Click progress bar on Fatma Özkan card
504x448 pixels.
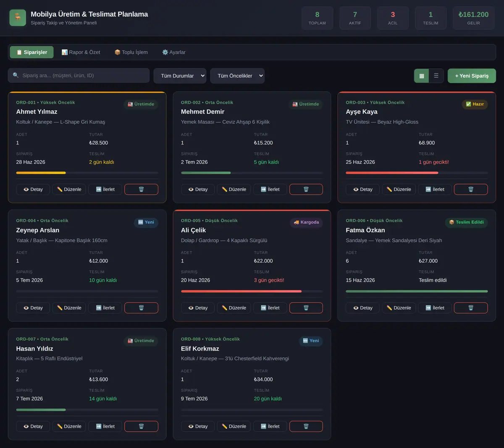point(417,291)
